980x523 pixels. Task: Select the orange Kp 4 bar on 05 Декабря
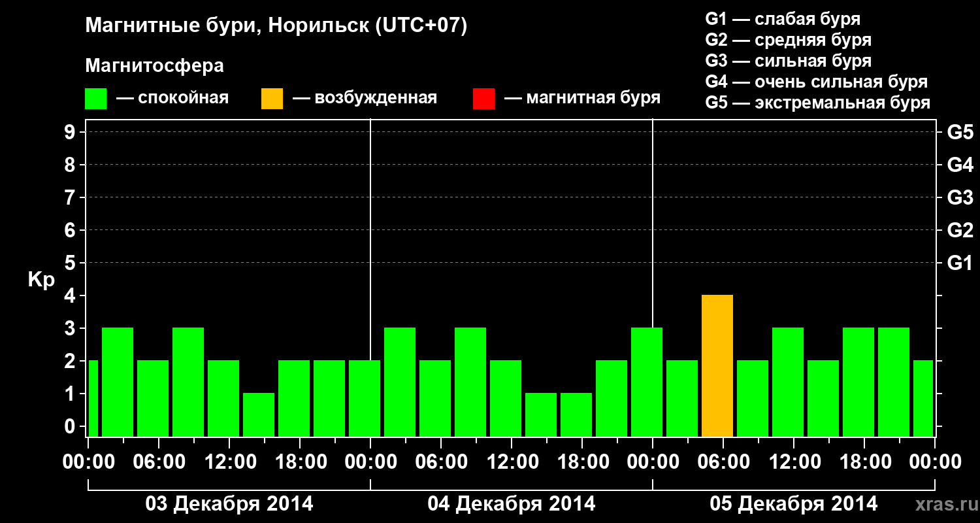click(x=717, y=365)
